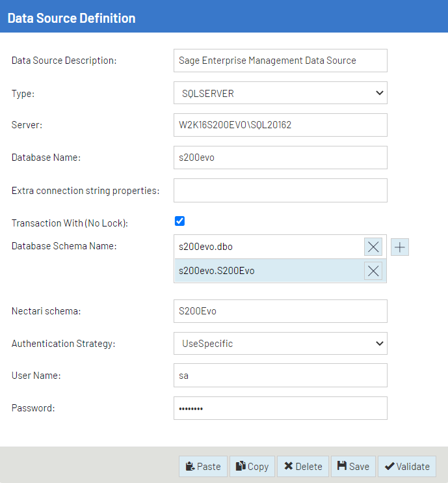
Task: Click the Authentication Strategy label
Action: point(63,344)
